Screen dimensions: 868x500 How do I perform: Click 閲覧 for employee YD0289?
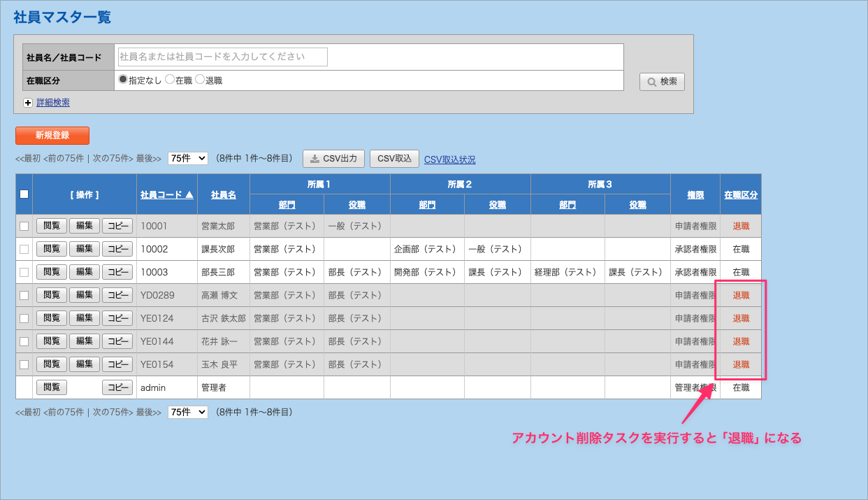52,295
